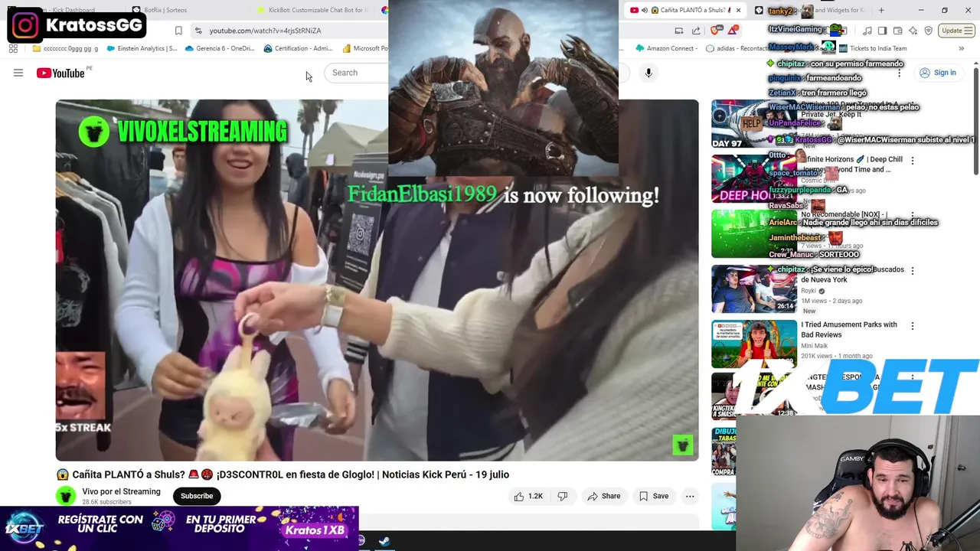
Task: Open Brave Rewards triangle icon
Action: 733,31
